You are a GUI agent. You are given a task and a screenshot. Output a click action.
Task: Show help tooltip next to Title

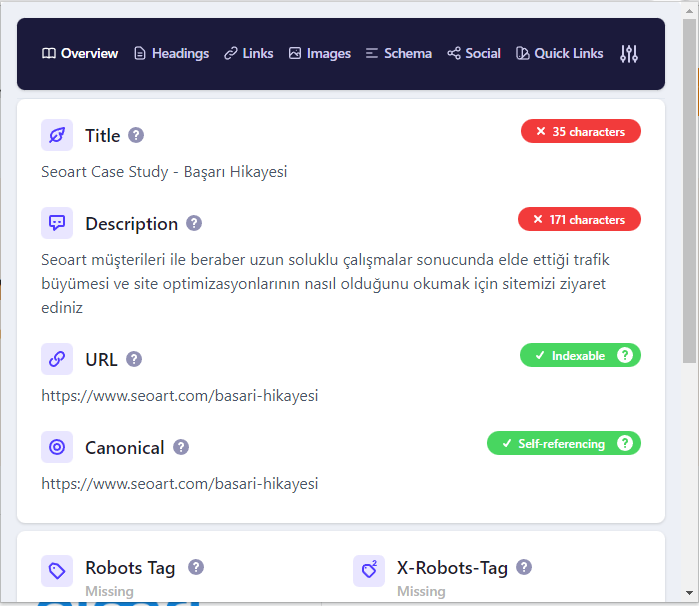pyautogui.click(x=136, y=135)
